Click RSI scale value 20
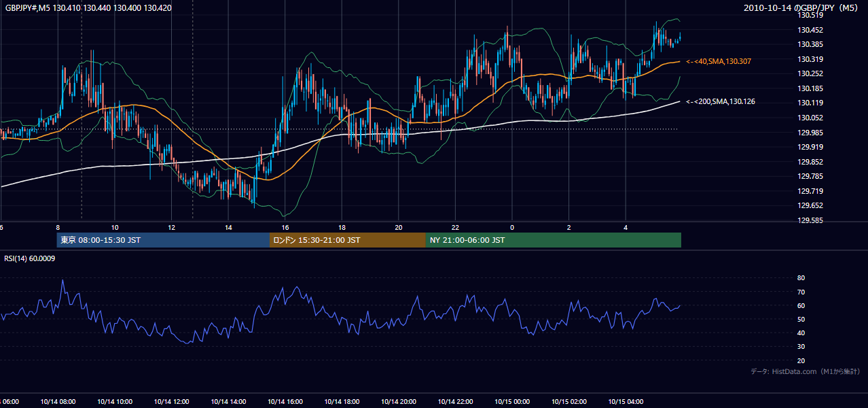This screenshot has width=868, height=408. pos(801,360)
